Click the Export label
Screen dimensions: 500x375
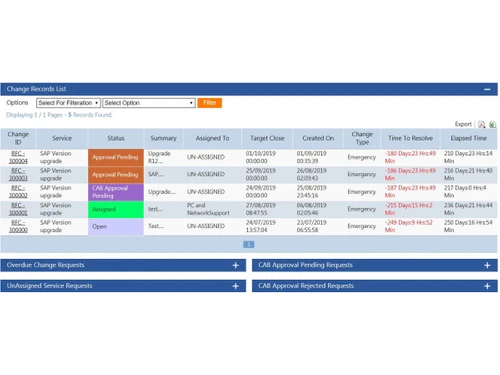pyautogui.click(x=463, y=124)
